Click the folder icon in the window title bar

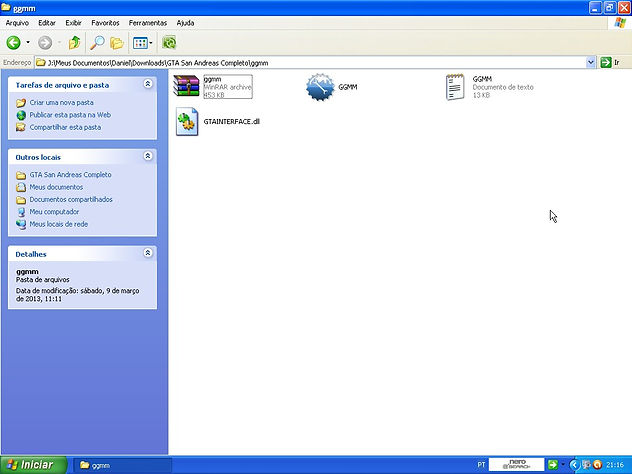[x=6, y=7]
